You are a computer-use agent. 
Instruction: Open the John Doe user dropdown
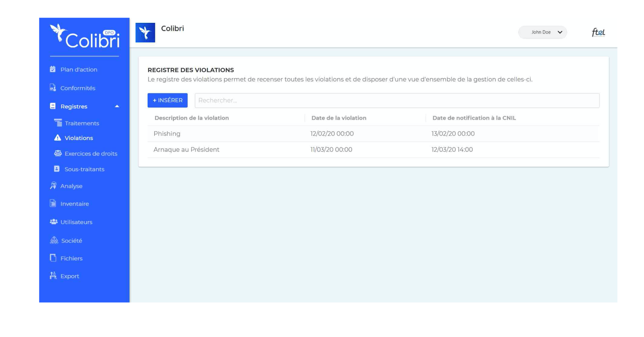pyautogui.click(x=542, y=32)
